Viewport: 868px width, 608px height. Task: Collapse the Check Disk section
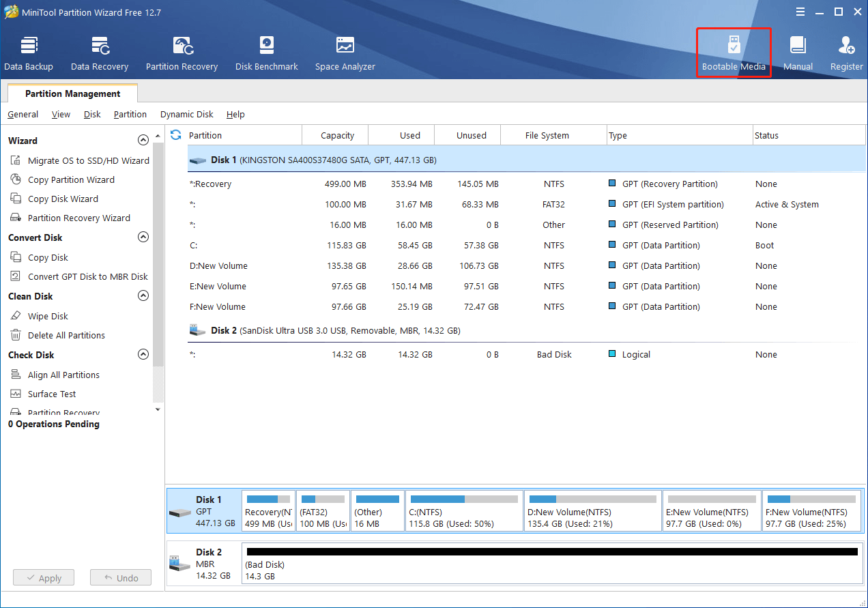coord(143,354)
